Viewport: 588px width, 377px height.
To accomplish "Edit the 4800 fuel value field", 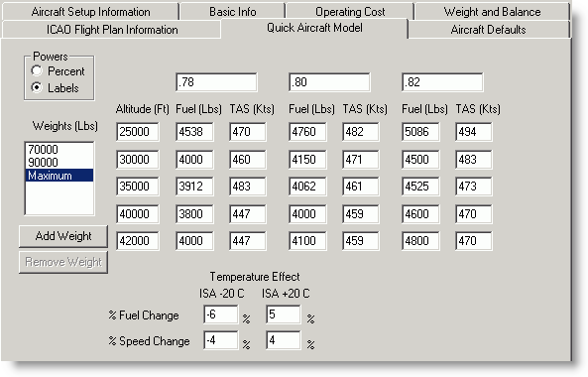I will (x=420, y=241).
